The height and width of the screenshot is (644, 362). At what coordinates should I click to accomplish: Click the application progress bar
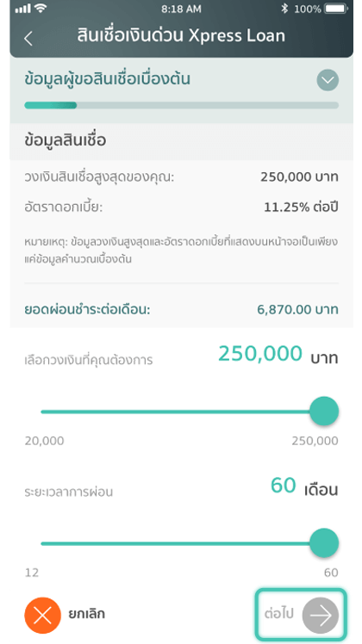(181, 106)
